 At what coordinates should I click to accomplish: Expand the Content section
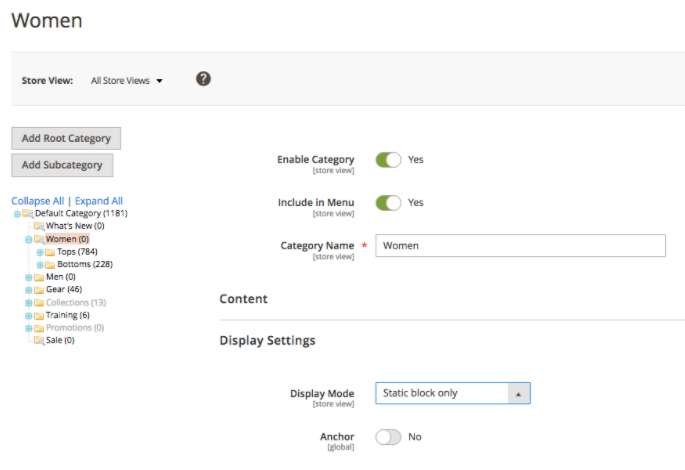244,299
